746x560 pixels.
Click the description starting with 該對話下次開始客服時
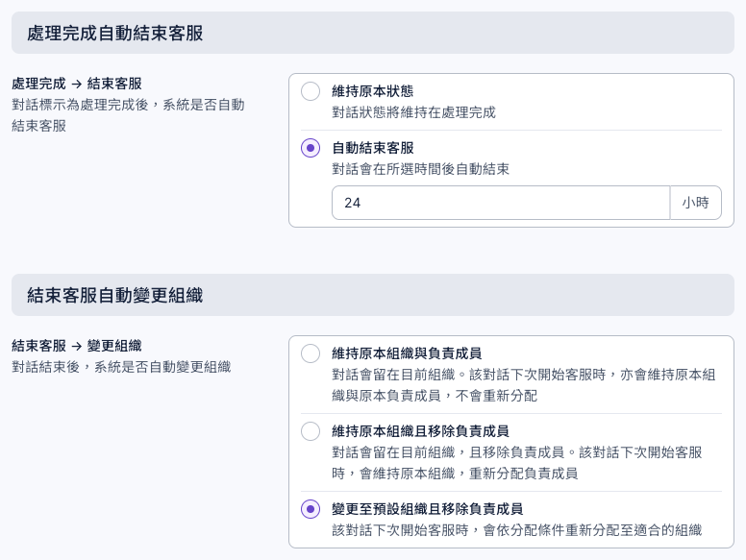(x=516, y=530)
